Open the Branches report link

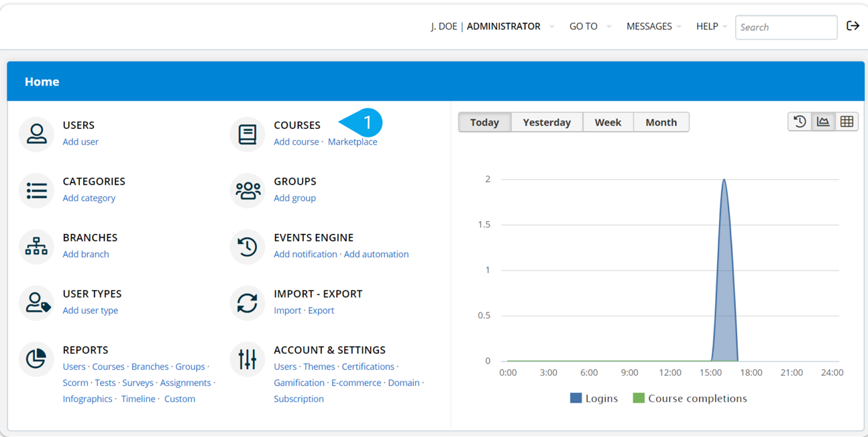tap(150, 367)
